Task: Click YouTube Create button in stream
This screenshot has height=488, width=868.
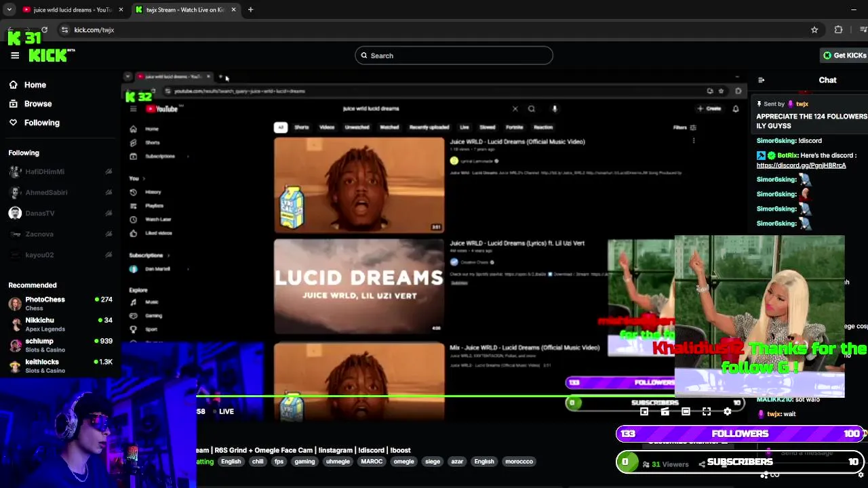Action: pyautogui.click(x=709, y=108)
